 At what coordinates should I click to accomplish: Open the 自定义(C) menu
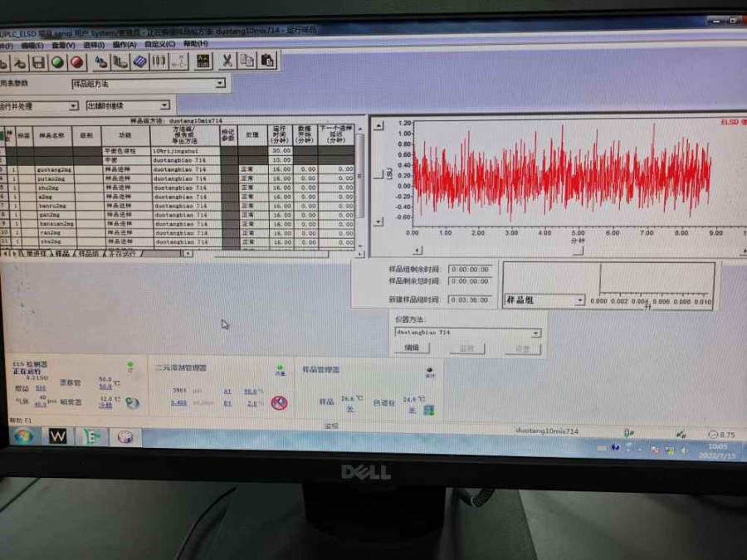(x=158, y=44)
